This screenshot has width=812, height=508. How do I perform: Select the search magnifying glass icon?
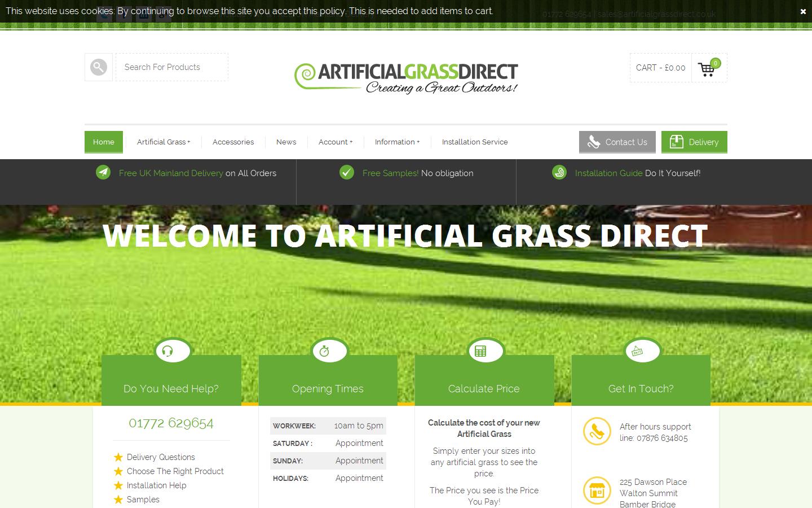(x=98, y=67)
